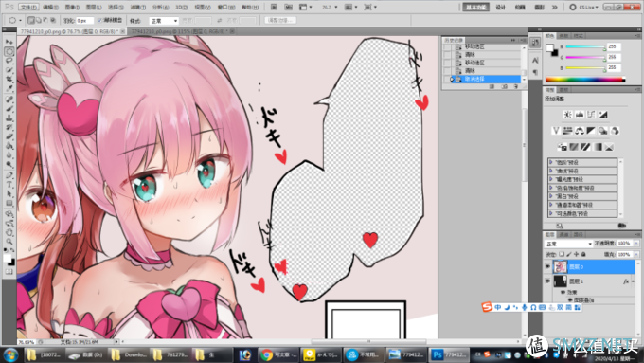Add a Color Balance adjustment (scales icon)
Image resolution: width=644 pixels, height=363 pixels.
(x=580, y=131)
